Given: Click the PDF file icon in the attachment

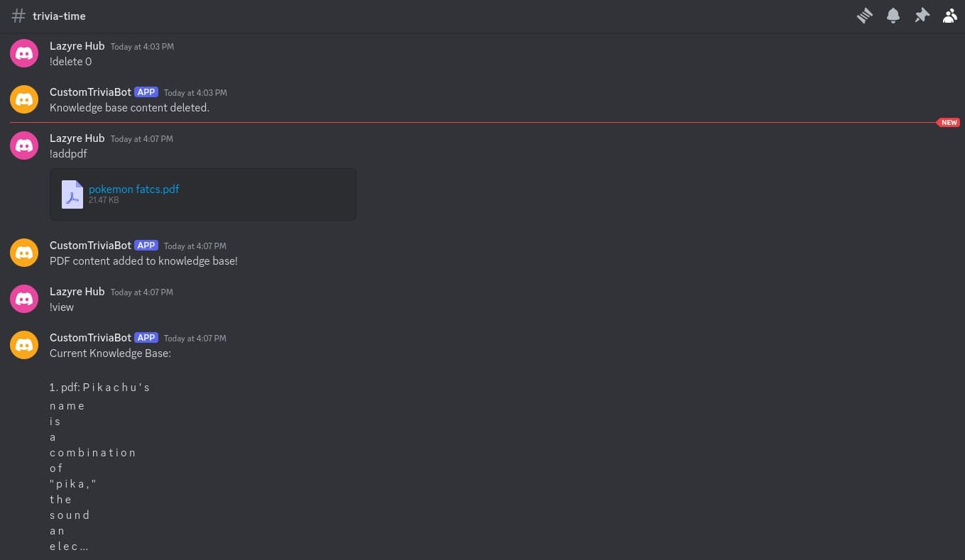Looking at the screenshot, I should 72,194.
